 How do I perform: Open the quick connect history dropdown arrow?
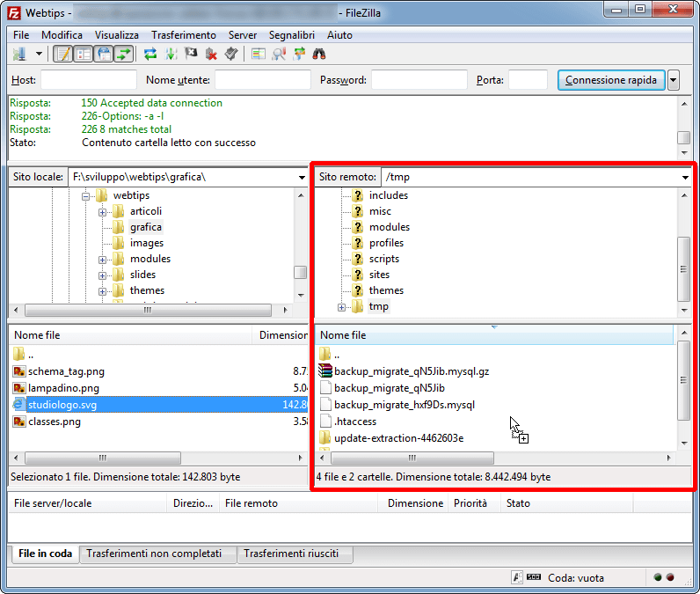(674, 80)
